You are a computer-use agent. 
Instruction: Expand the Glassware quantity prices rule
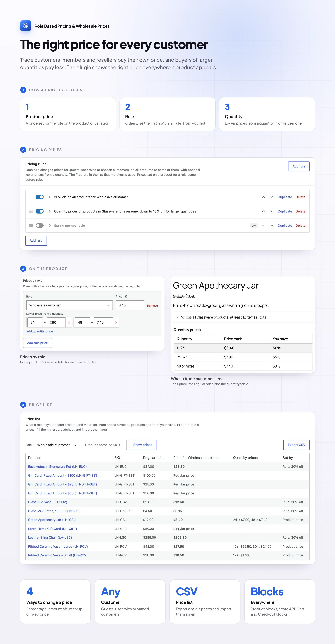pyautogui.click(x=49, y=211)
